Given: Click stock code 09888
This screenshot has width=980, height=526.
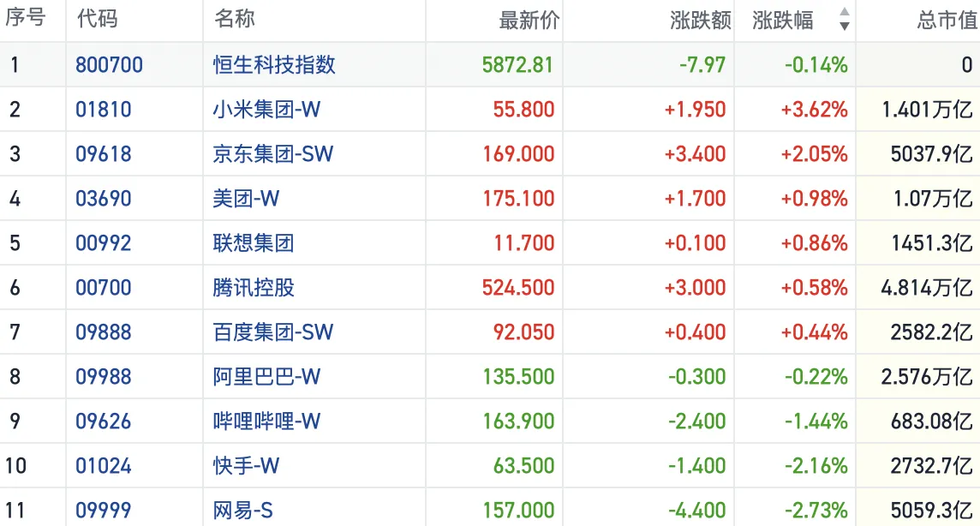Looking at the screenshot, I should tap(104, 332).
